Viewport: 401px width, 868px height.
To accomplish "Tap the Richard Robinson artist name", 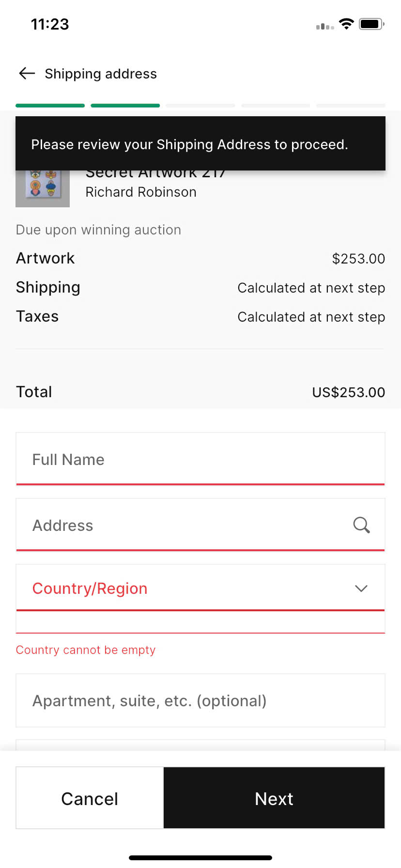I will (141, 192).
